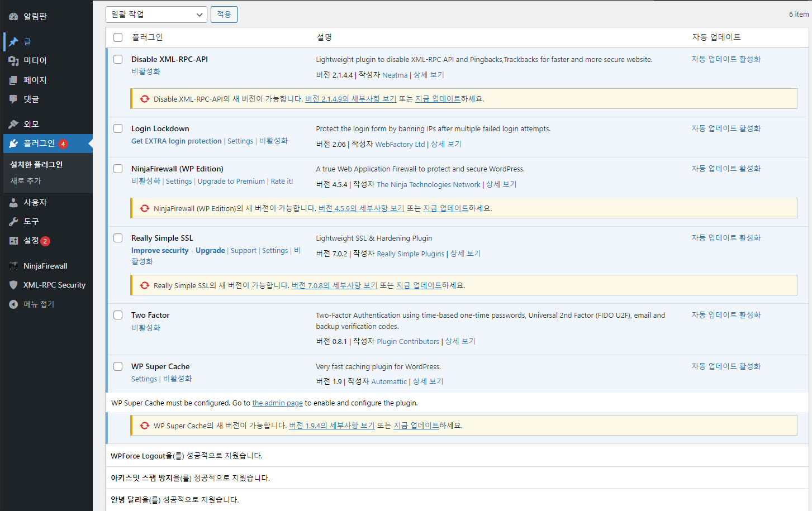Open WP Super Cache Settings link
The image size is (812, 511).
(x=144, y=379)
